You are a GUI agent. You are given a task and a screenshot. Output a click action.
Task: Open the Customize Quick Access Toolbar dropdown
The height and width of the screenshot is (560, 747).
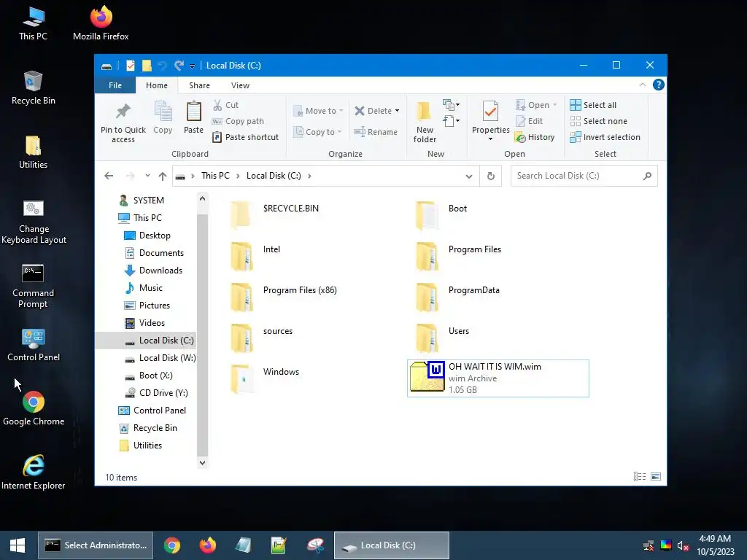point(192,66)
